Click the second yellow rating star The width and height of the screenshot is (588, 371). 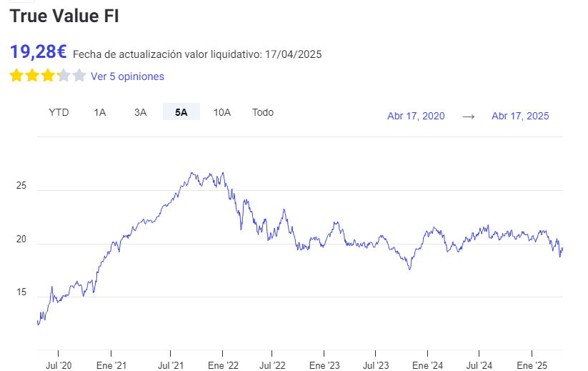[x=32, y=76]
